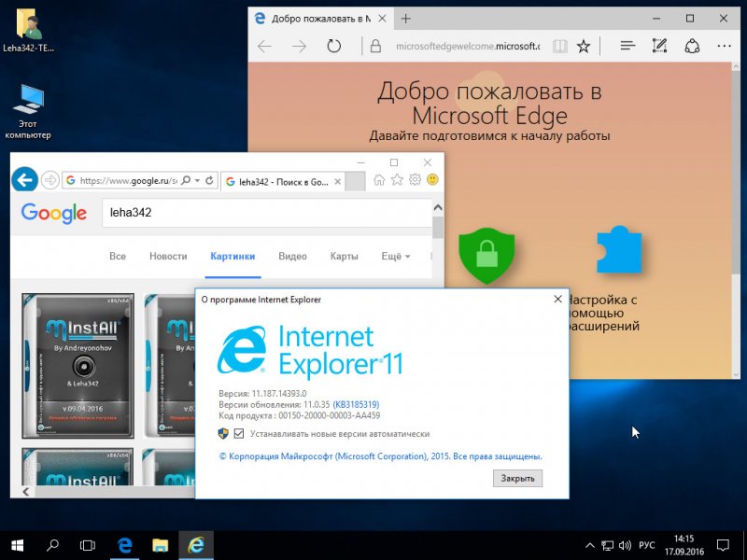Open Microsoft Edge from the taskbar
The image size is (747, 560).
point(125,545)
